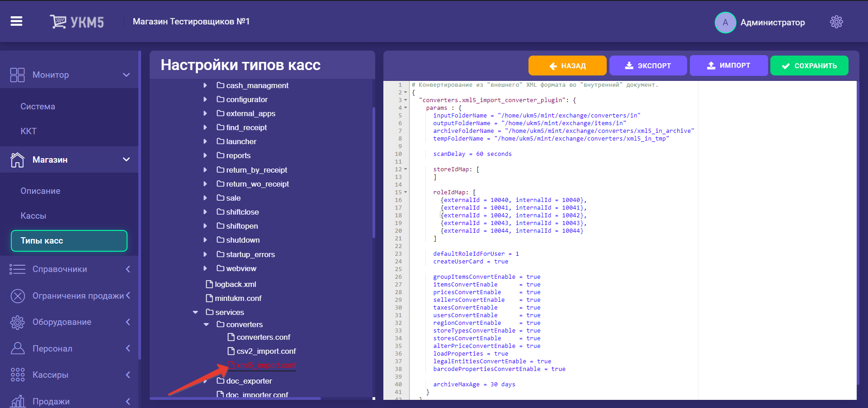Open the Система menu item
The height and width of the screenshot is (408, 868).
pos(38,107)
